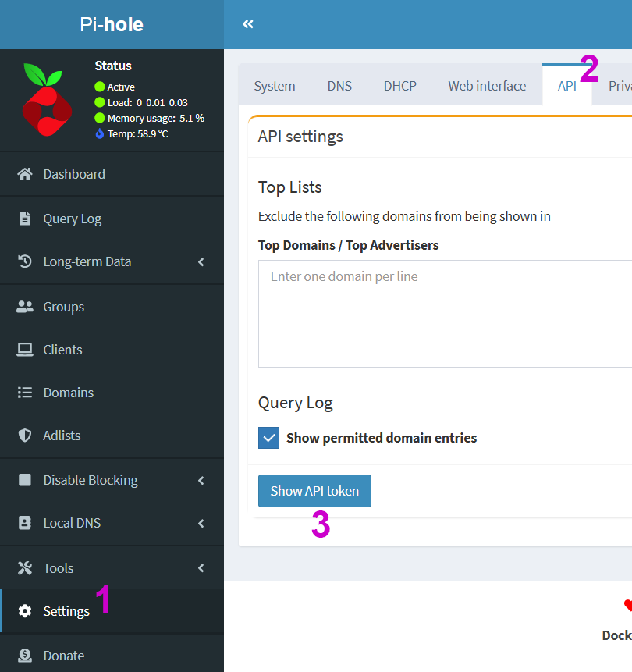The height and width of the screenshot is (672, 632).
Task: Open Query Log in the sidebar
Action: [112, 218]
